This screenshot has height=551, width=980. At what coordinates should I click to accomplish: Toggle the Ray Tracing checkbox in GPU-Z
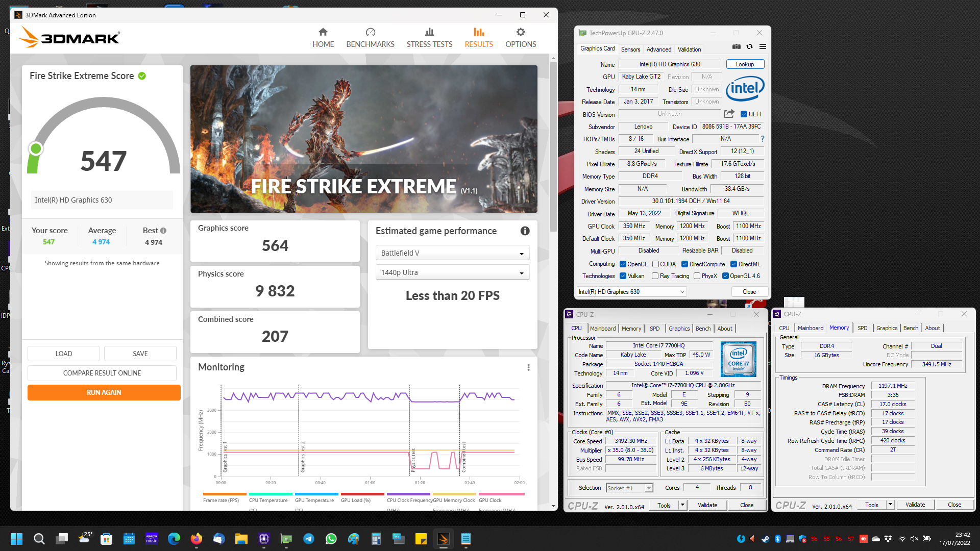click(x=655, y=276)
